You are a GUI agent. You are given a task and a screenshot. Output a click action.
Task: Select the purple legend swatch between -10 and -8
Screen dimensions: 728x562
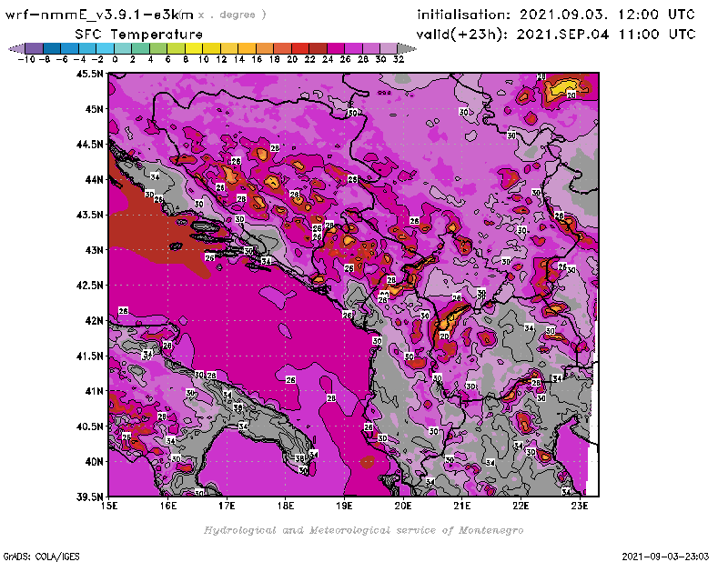click(x=35, y=48)
